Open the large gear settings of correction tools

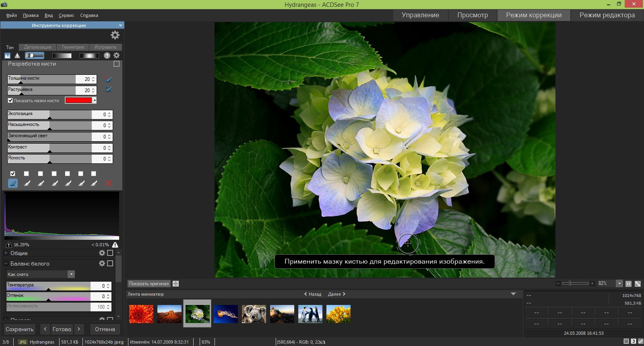point(115,35)
